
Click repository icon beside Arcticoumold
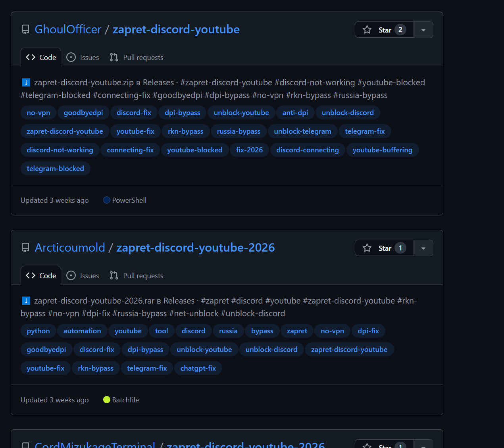(25, 248)
